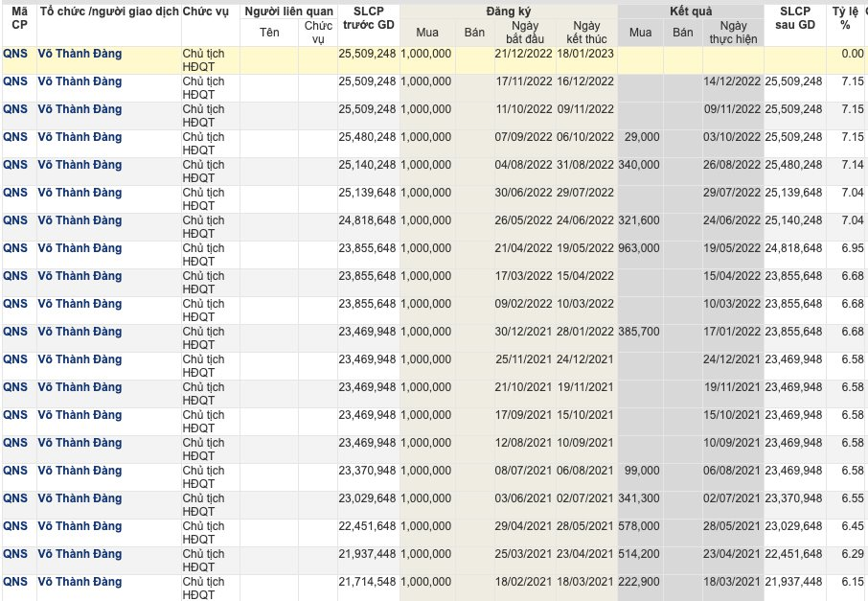Image resolution: width=868 pixels, height=601 pixels.
Task: Select Võ Thành Đàng in the 18/02/2021 row
Action: pos(80,582)
